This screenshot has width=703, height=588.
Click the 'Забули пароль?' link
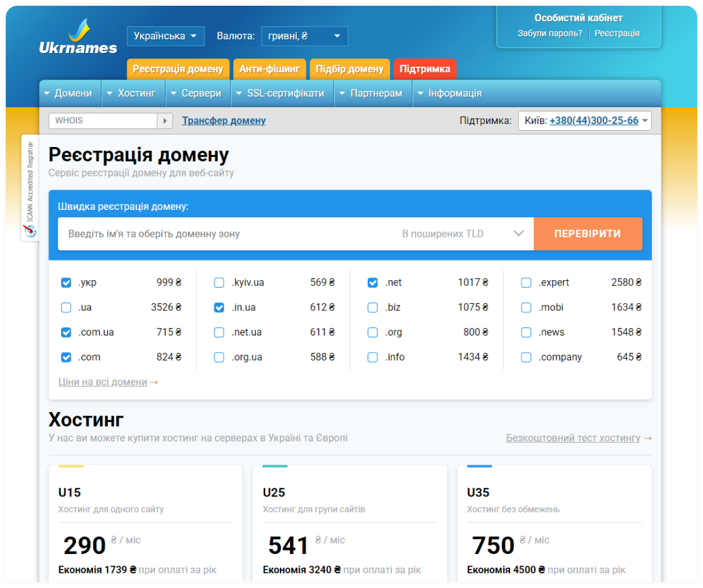tap(550, 33)
